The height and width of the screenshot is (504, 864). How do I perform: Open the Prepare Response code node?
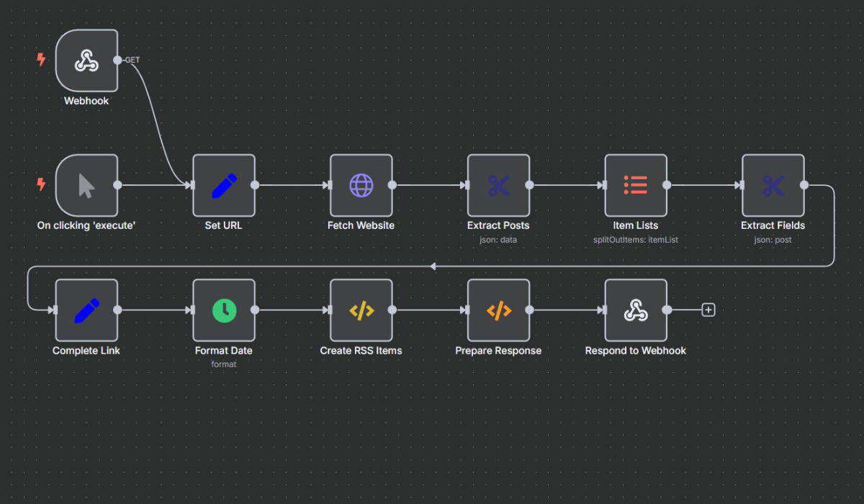pos(498,310)
